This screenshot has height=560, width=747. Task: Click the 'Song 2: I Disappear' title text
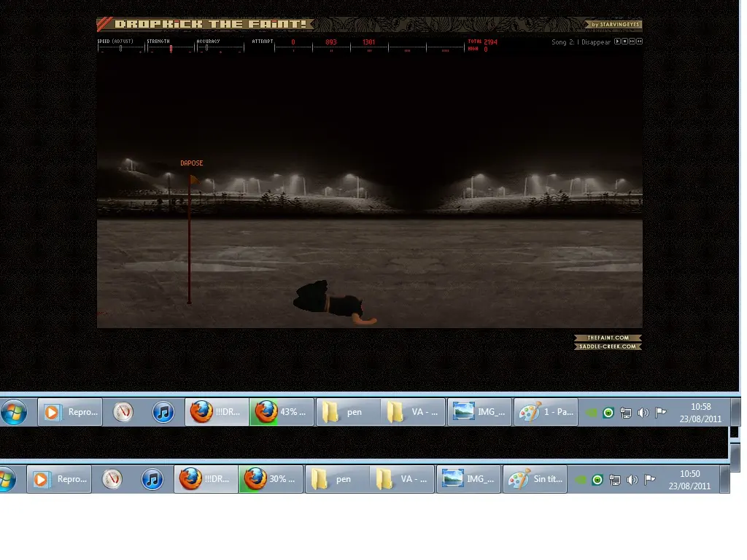tap(581, 42)
